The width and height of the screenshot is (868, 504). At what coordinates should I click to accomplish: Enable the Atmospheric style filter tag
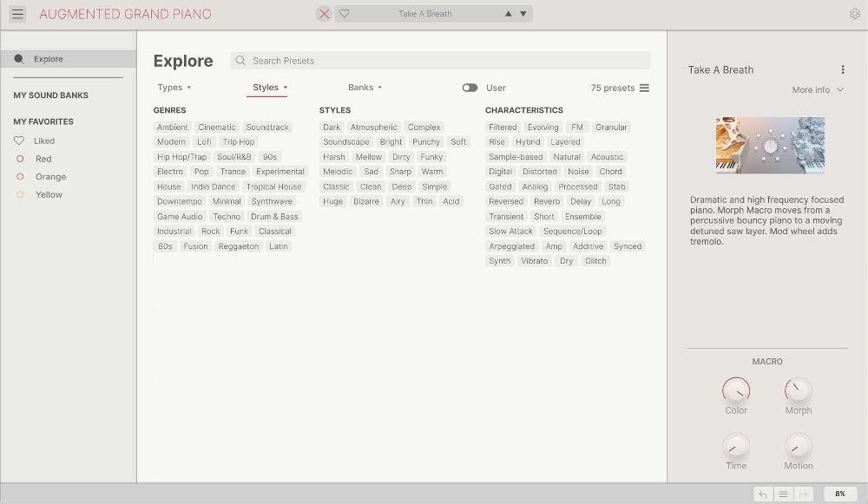[x=373, y=128]
